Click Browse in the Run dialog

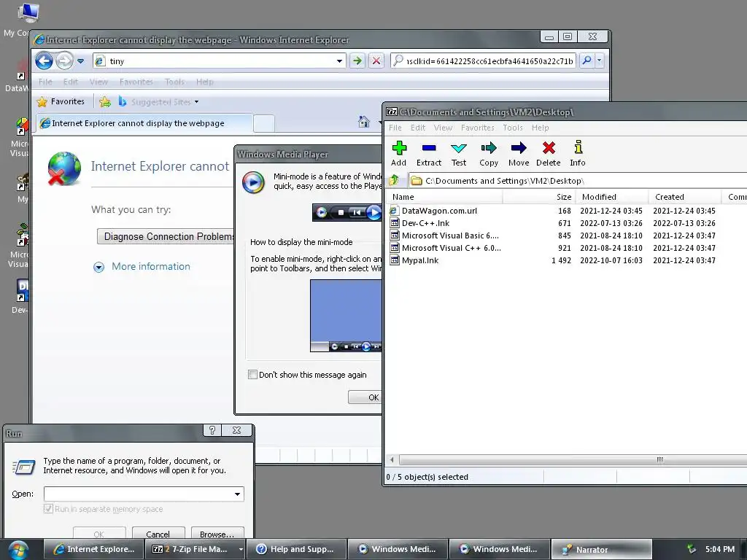tap(217, 534)
